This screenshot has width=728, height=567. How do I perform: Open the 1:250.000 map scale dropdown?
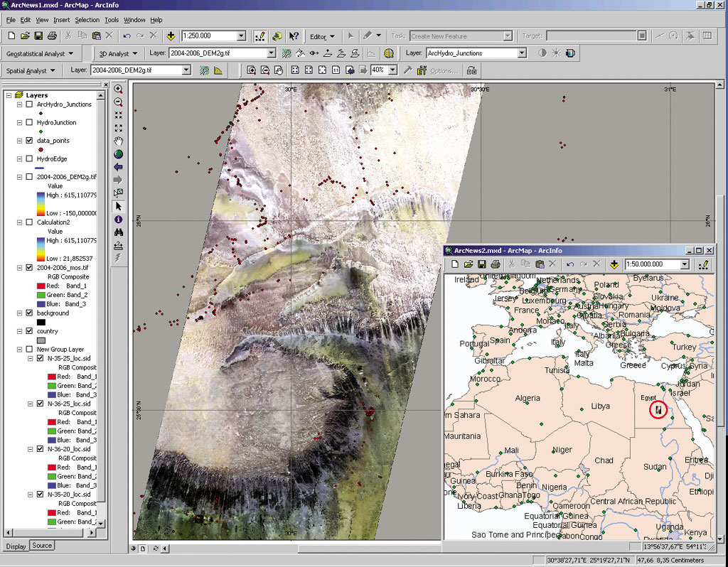tap(241, 36)
